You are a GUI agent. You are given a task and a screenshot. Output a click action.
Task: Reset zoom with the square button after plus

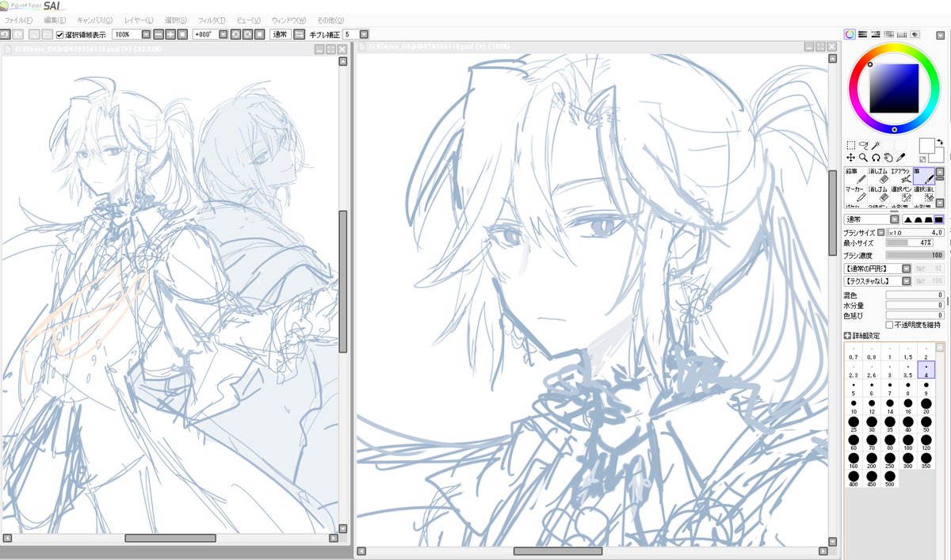pos(182,34)
